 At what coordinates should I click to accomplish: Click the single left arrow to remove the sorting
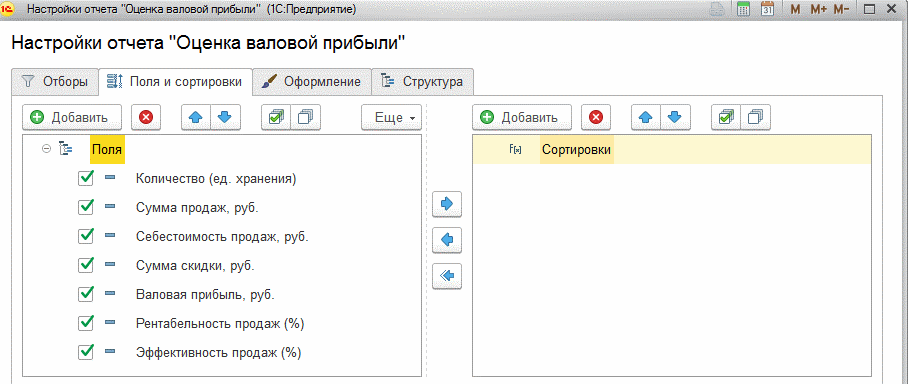(x=447, y=240)
